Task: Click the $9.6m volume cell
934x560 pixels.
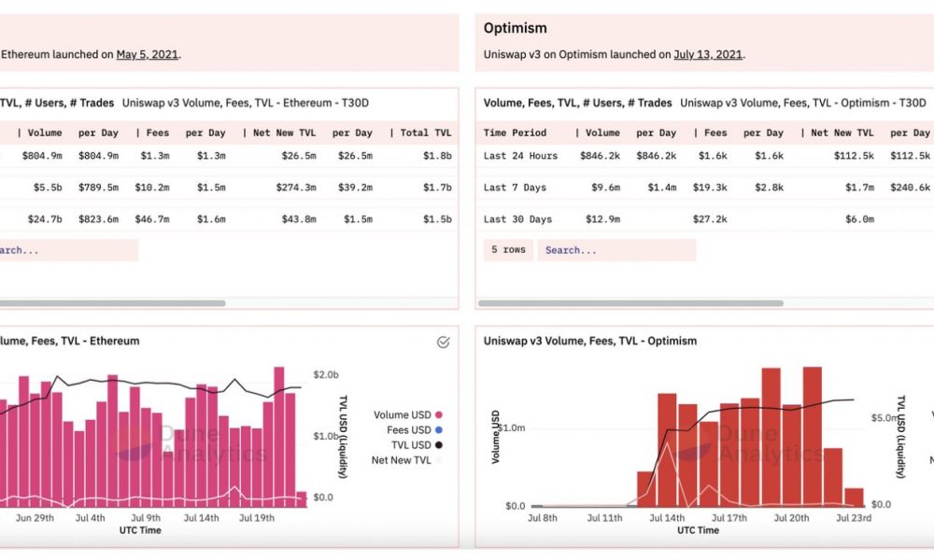Action: coord(606,188)
